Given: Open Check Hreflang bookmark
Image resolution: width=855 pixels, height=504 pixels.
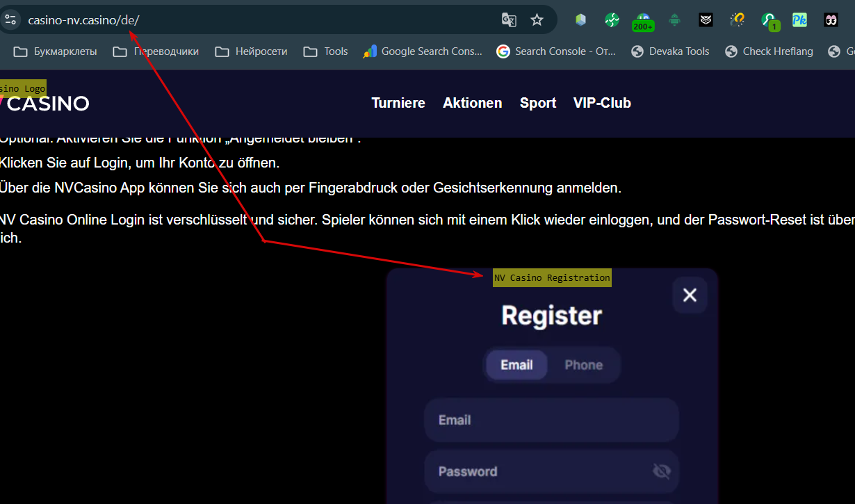Looking at the screenshot, I should (769, 51).
